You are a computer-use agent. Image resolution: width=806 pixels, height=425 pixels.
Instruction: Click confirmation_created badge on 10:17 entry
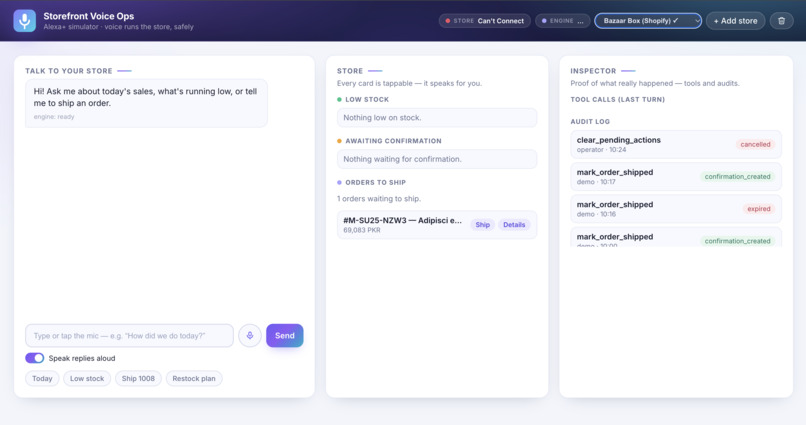click(737, 177)
